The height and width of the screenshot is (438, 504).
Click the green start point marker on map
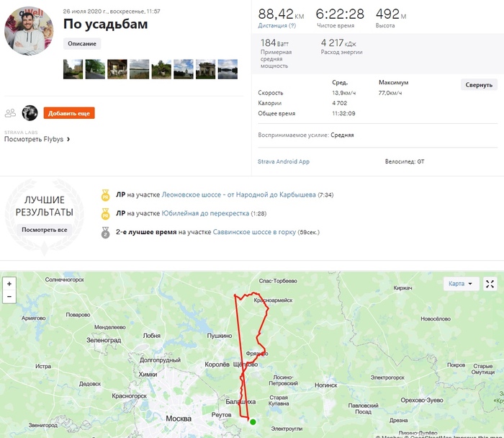pos(253,422)
